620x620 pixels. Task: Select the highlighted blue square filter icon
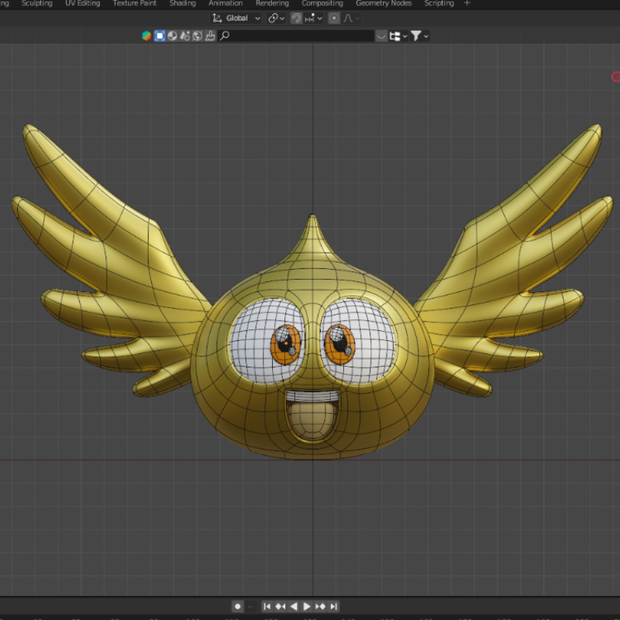159,36
